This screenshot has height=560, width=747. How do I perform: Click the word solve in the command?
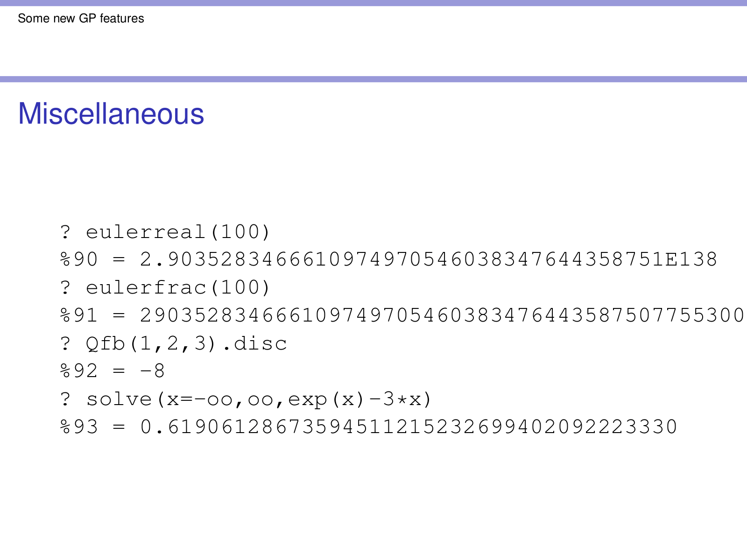(x=119, y=399)
